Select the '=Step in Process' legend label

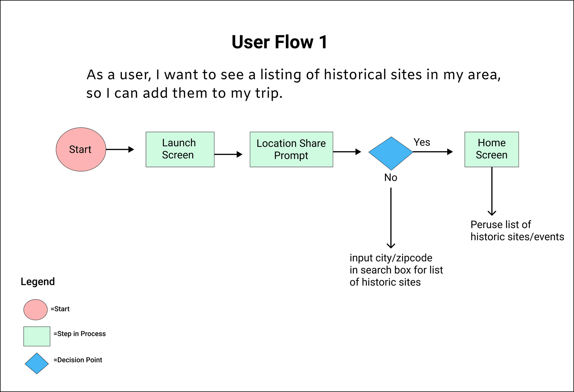80,334
